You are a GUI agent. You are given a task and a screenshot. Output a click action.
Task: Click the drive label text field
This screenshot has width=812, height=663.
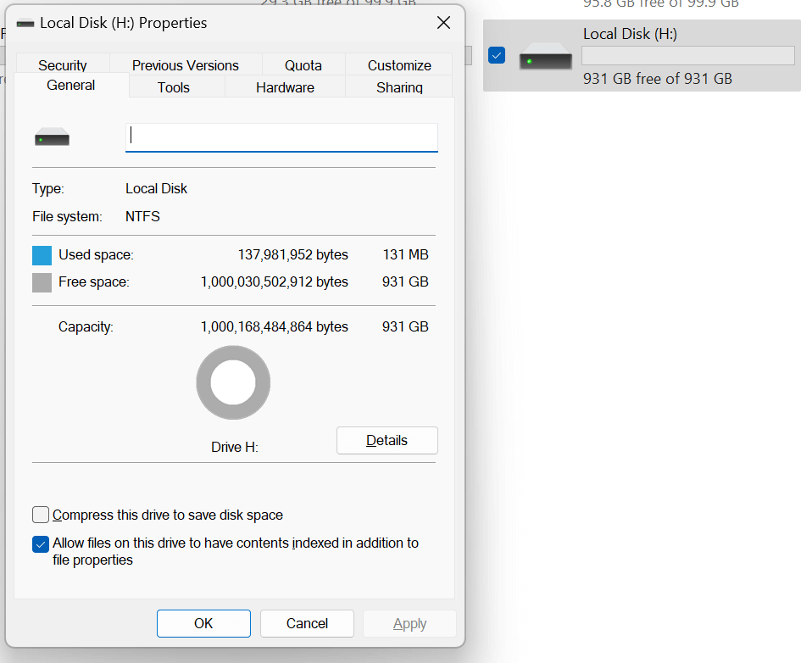pyautogui.click(x=281, y=136)
